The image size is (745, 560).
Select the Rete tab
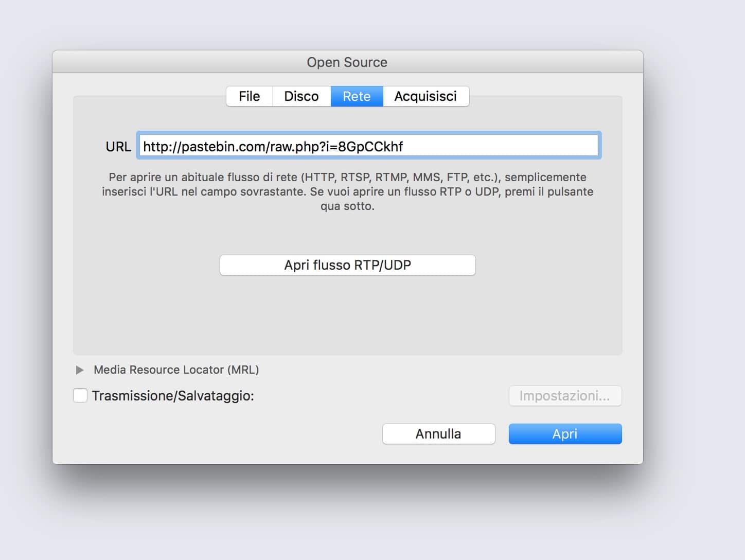(357, 96)
